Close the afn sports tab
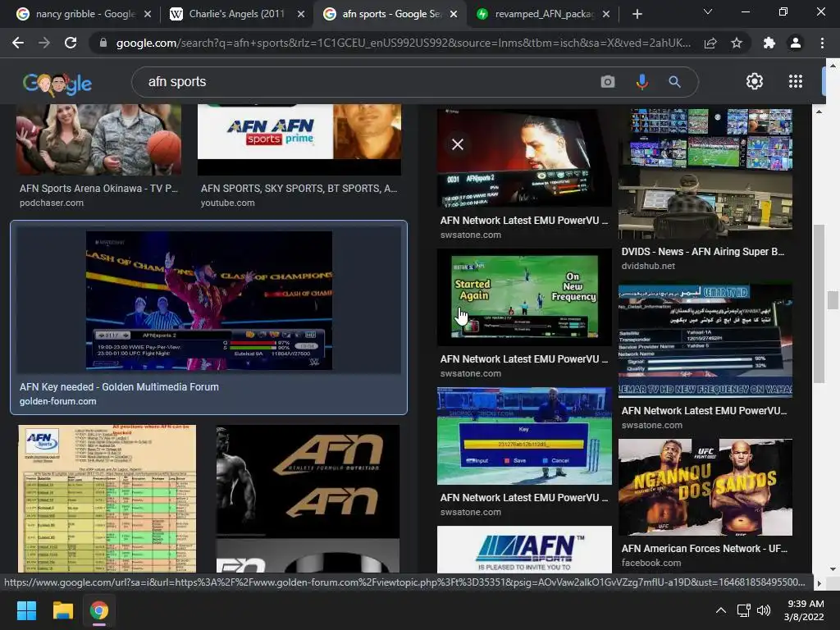Screen dimensions: 840x630 pyautogui.click(x=454, y=14)
